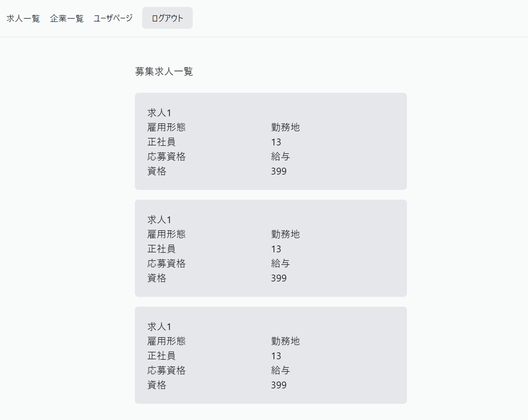
Task: Select 正社員 in the top job card
Action: tap(161, 142)
